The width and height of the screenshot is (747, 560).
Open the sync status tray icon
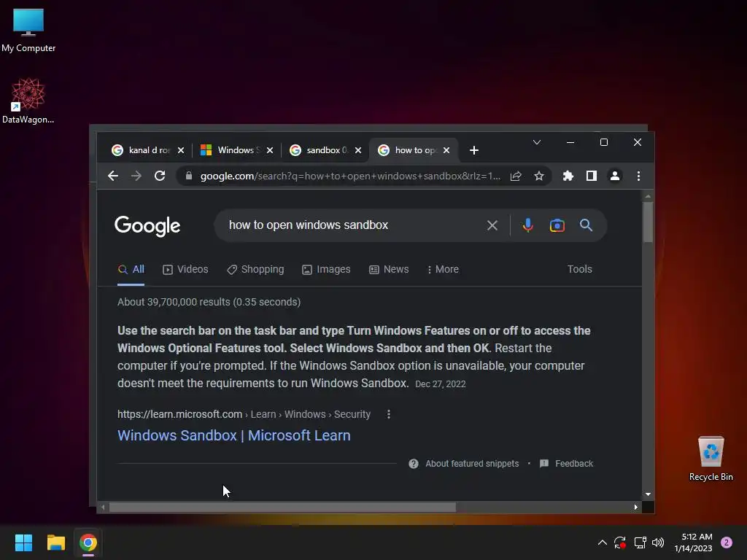[620, 542]
